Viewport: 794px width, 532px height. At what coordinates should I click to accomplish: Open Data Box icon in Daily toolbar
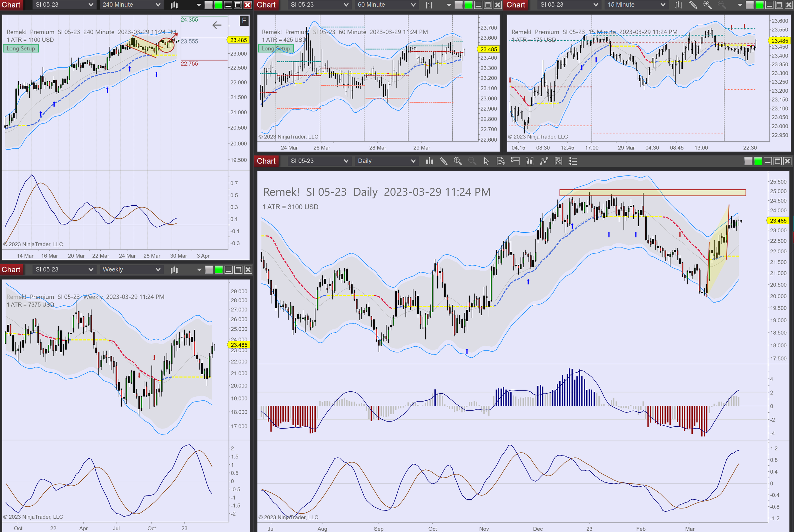[x=501, y=161]
